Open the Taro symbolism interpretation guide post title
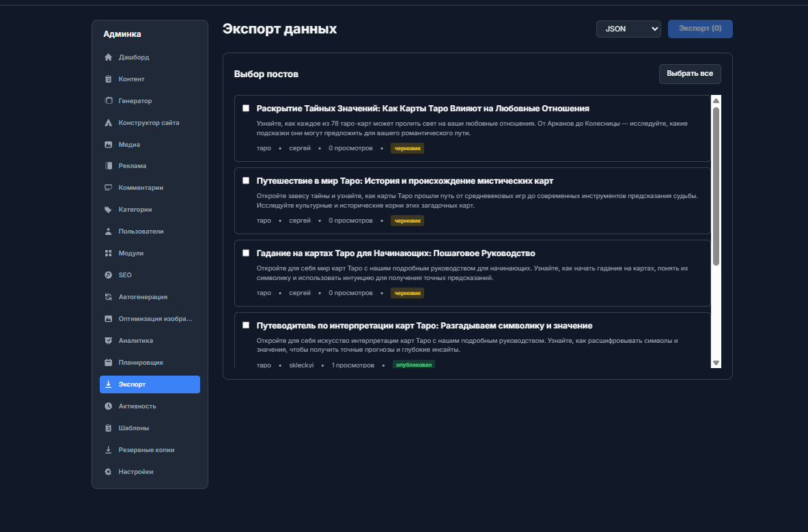The height and width of the screenshot is (532, 808). (424, 325)
